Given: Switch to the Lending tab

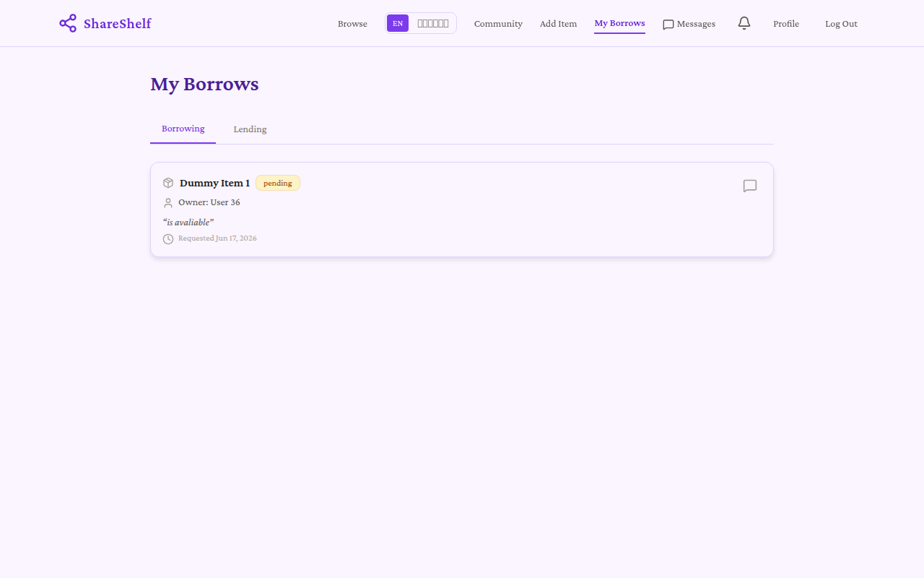Looking at the screenshot, I should click(250, 129).
